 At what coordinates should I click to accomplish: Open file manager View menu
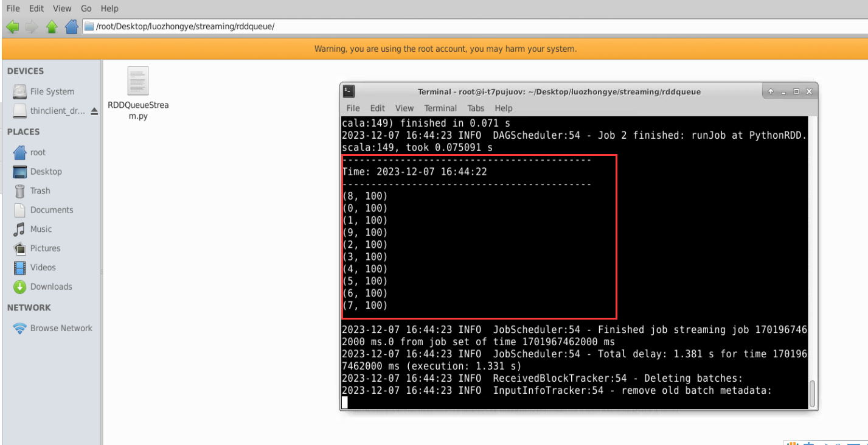62,9
